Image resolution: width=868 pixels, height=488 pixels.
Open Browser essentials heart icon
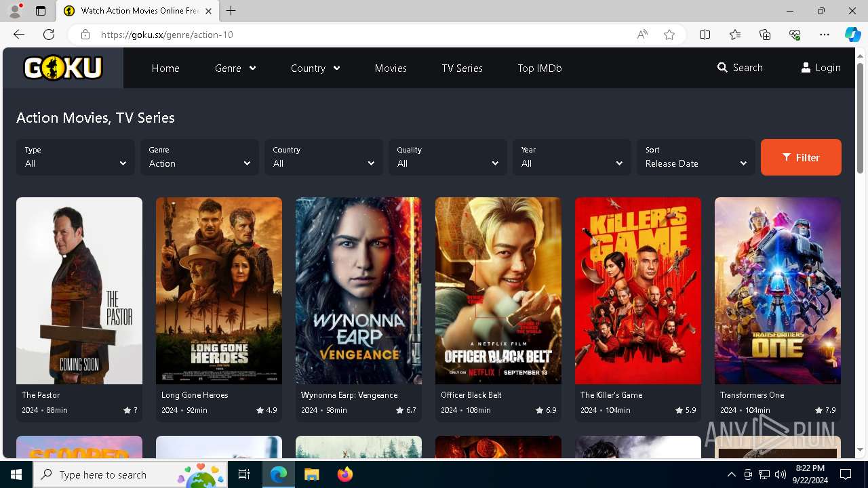pyautogui.click(x=795, y=35)
